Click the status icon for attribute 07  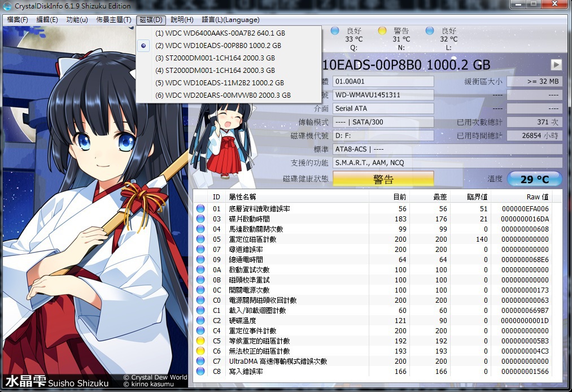(200, 249)
